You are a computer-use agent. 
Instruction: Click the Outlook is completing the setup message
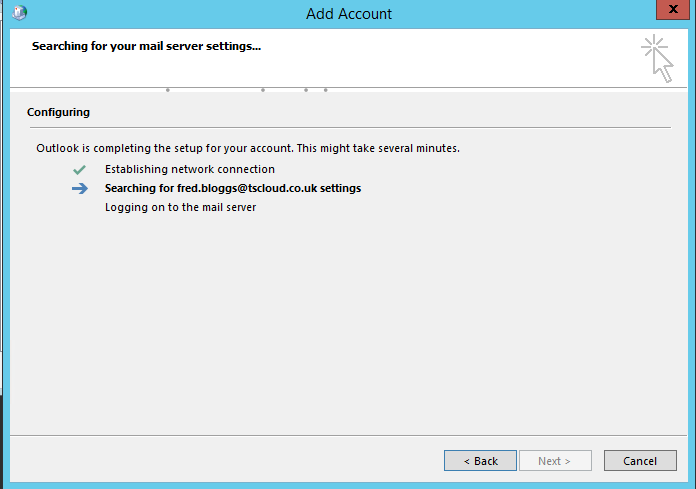tap(248, 148)
